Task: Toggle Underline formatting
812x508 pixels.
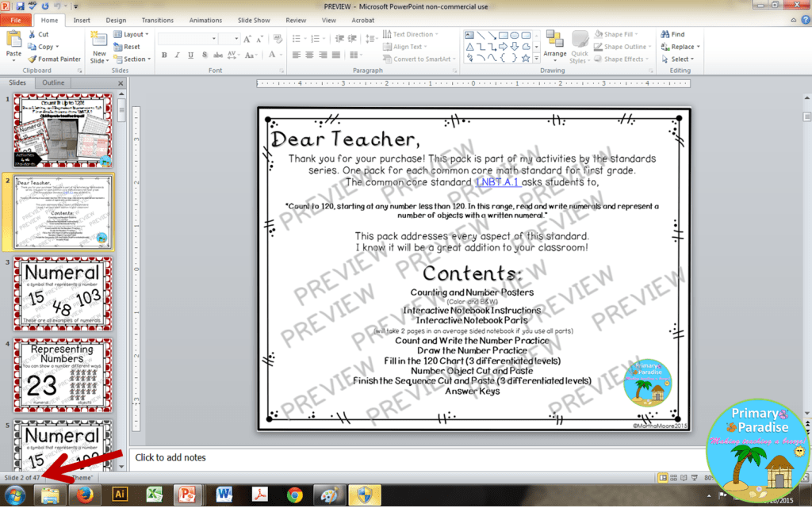Action: click(190, 55)
